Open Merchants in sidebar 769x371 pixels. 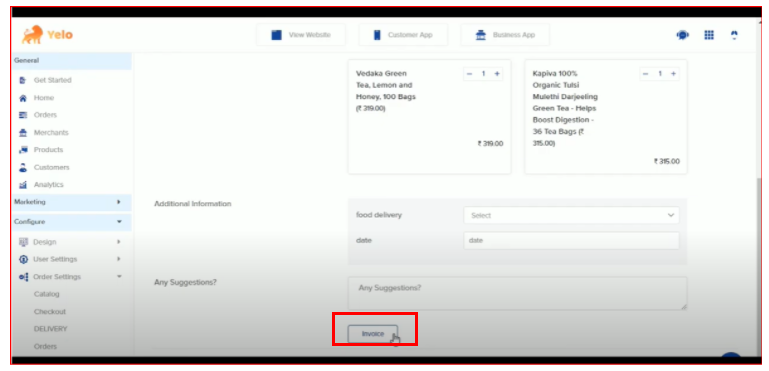pyautogui.click(x=51, y=132)
